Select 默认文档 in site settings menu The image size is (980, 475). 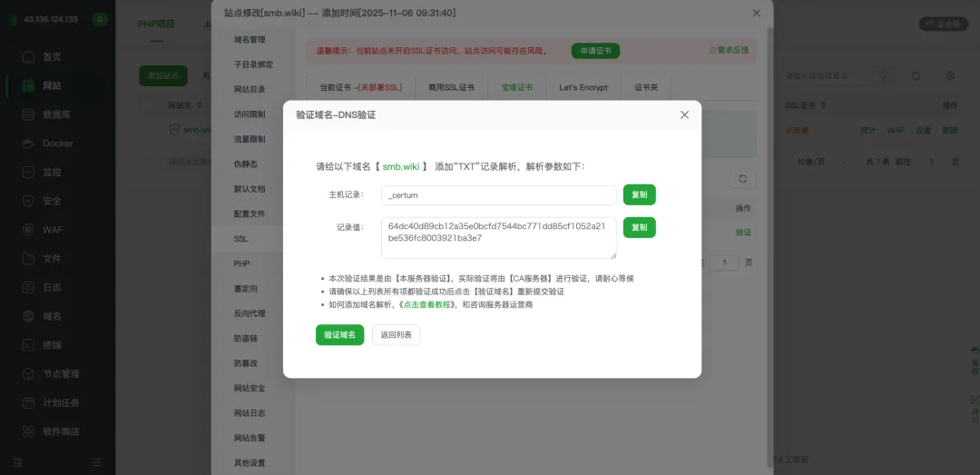pyautogui.click(x=250, y=189)
